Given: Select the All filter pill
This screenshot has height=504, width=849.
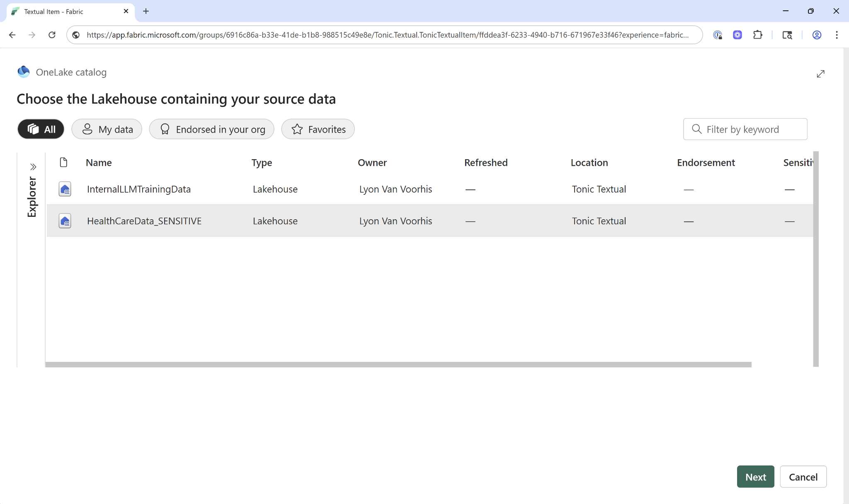Looking at the screenshot, I should (x=41, y=129).
